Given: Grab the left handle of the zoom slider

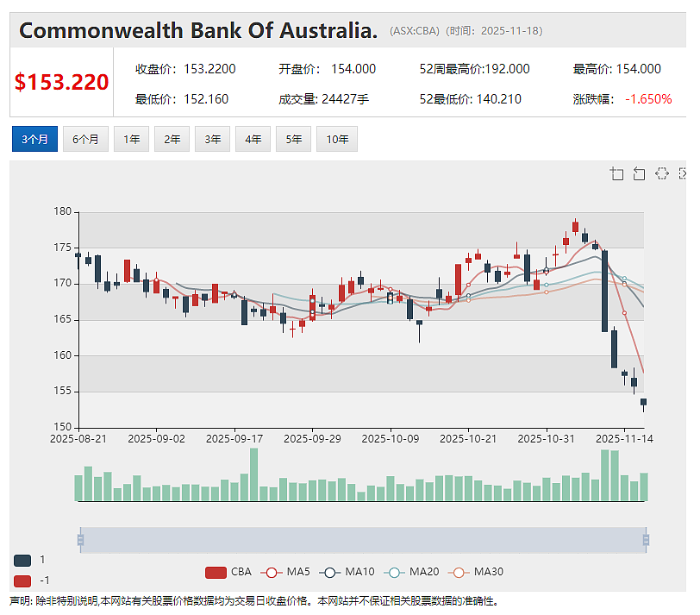Looking at the screenshot, I should (x=80, y=540).
